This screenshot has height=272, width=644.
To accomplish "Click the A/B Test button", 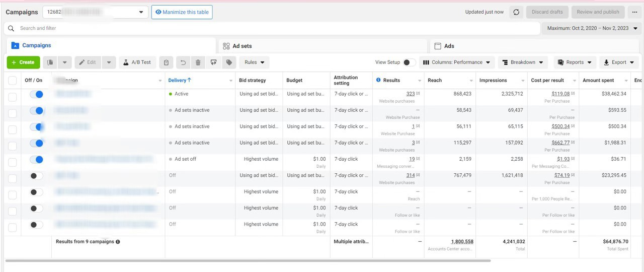I will 137,62.
